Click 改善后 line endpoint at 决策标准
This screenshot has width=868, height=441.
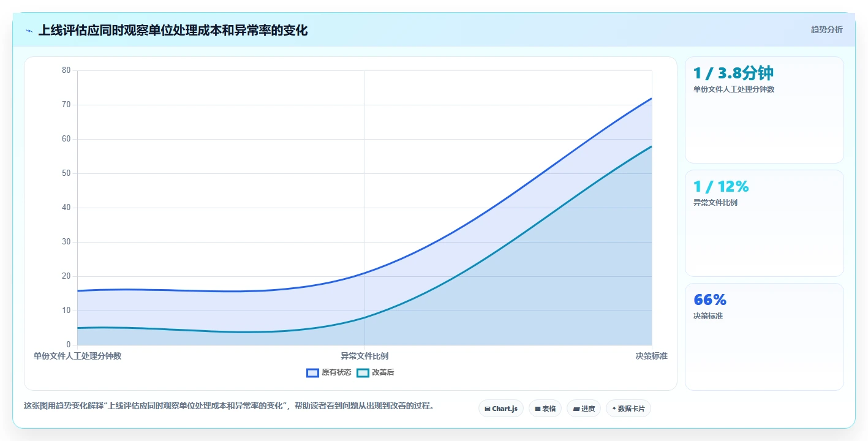tap(652, 146)
